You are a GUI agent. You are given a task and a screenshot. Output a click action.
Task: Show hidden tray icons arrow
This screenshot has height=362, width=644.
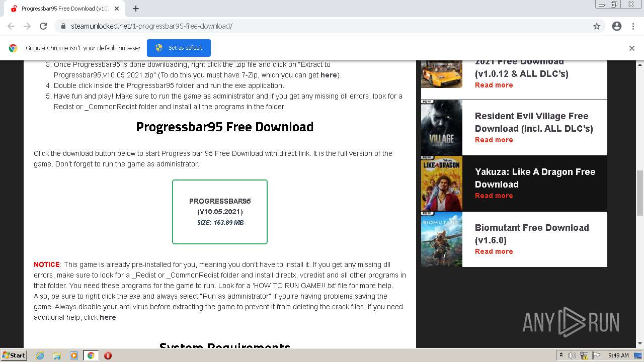tap(561, 355)
